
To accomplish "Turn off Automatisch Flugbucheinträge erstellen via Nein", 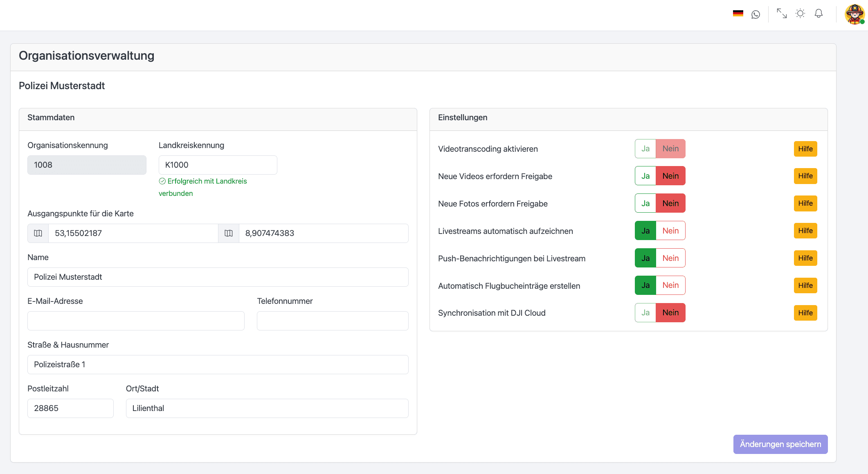I will tap(670, 285).
